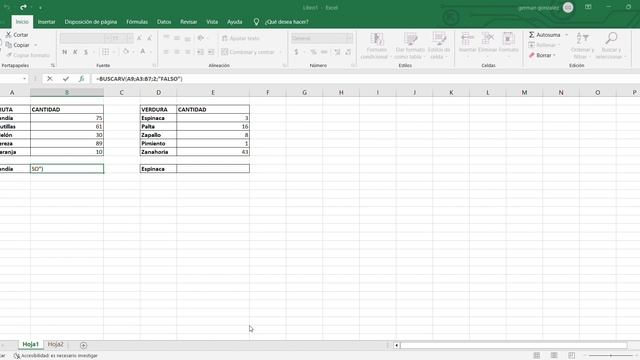The width and height of the screenshot is (640, 360).
Task: Add a new sheet with plus icon
Action: pos(83,345)
